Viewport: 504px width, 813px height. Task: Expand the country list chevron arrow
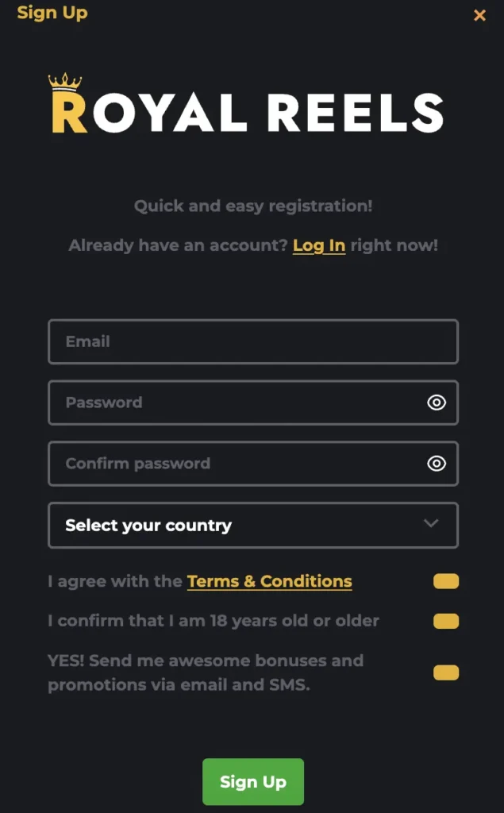point(431,524)
